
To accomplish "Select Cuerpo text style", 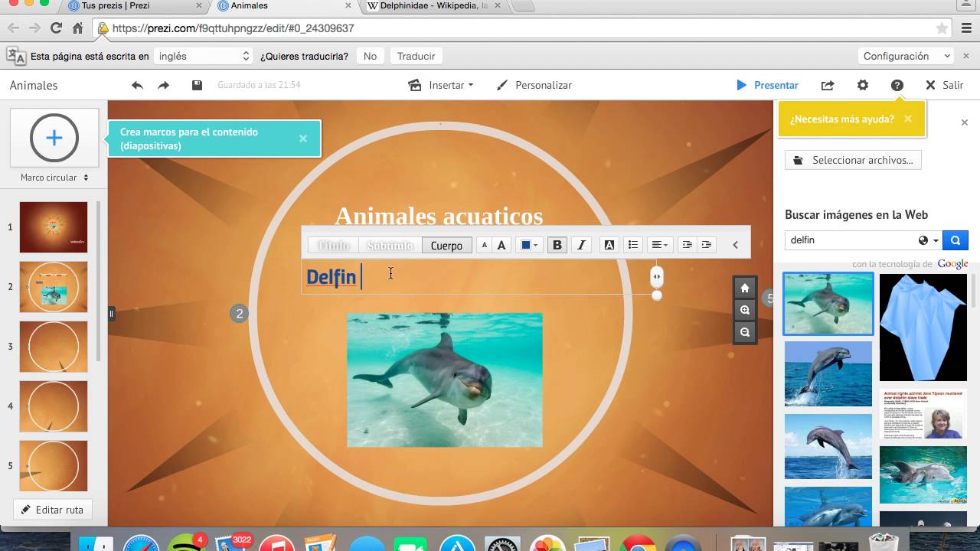I will click(446, 246).
